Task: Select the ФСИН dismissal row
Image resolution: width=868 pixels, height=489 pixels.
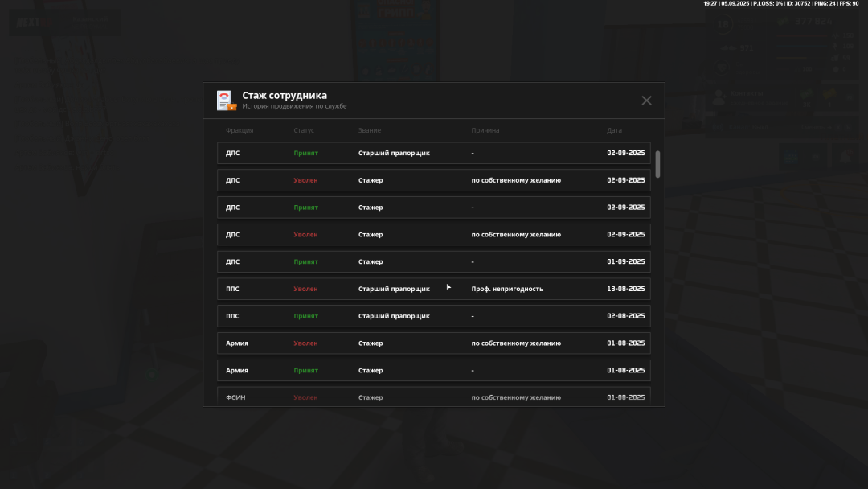Action: [x=433, y=397]
